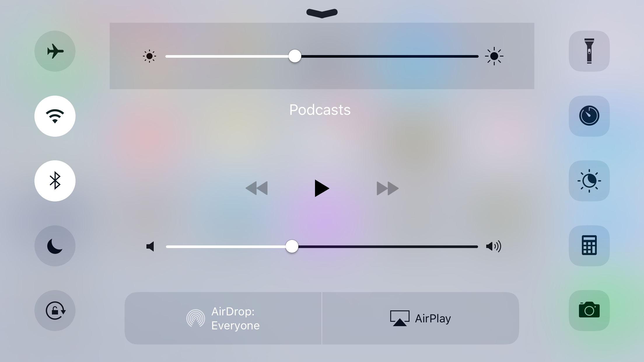Toggle rotation lock icon
The height and width of the screenshot is (362, 644).
click(55, 310)
